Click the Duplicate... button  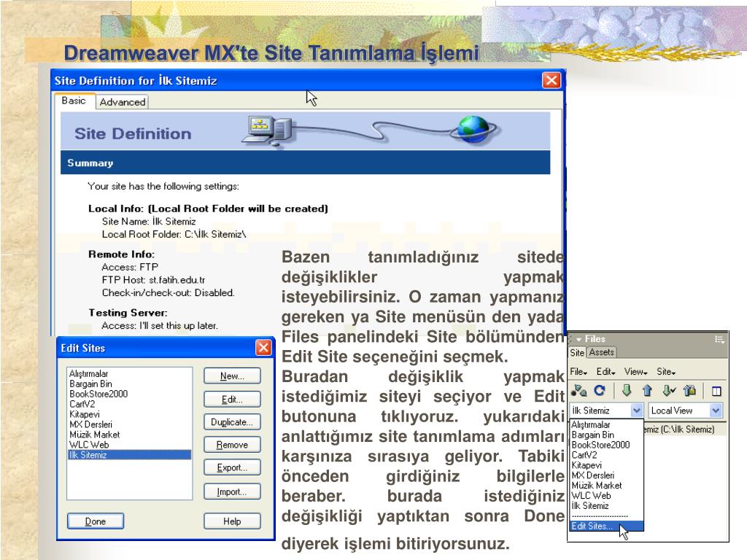pos(232,422)
